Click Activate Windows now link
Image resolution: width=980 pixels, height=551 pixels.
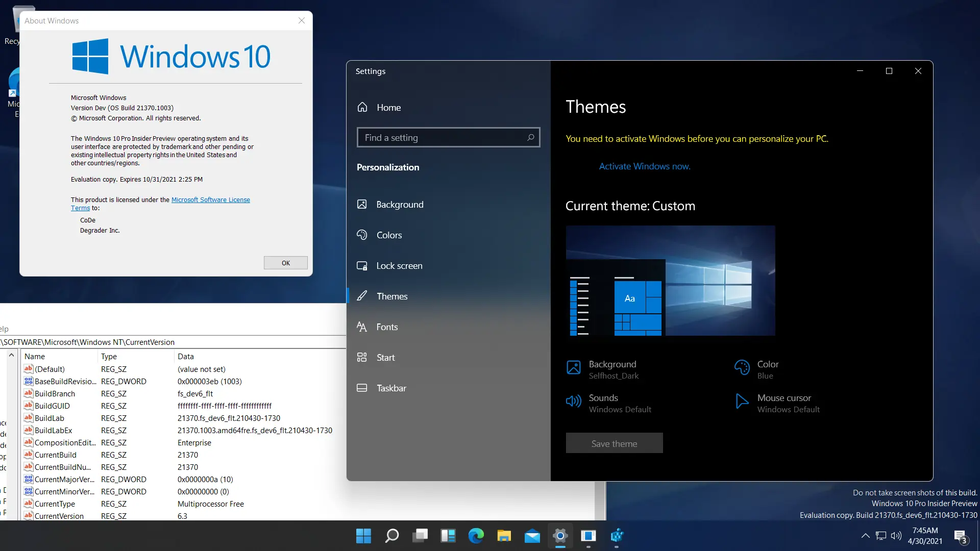point(645,166)
